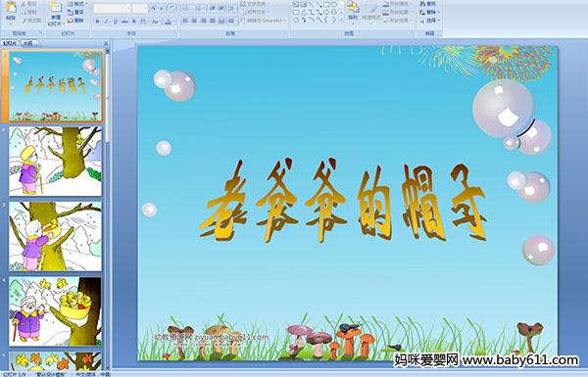Image resolution: width=588 pixels, height=377 pixels.
Task: Toggle bold formatting
Action: click(97, 22)
